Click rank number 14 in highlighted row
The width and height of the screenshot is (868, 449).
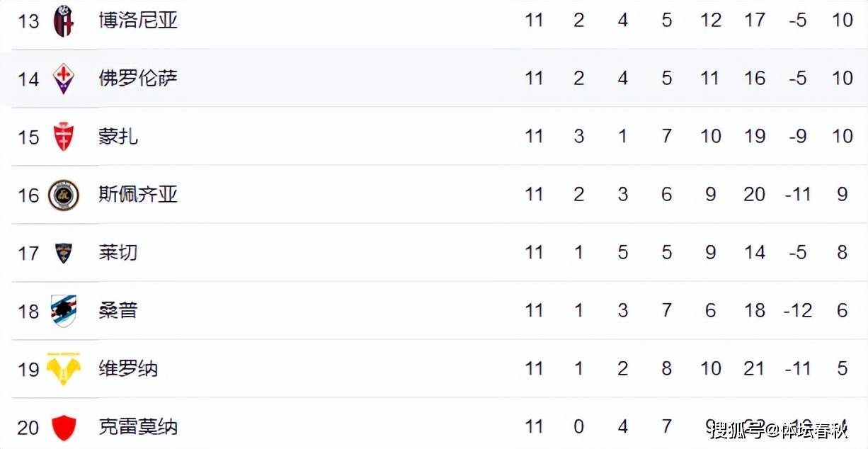click(x=28, y=79)
